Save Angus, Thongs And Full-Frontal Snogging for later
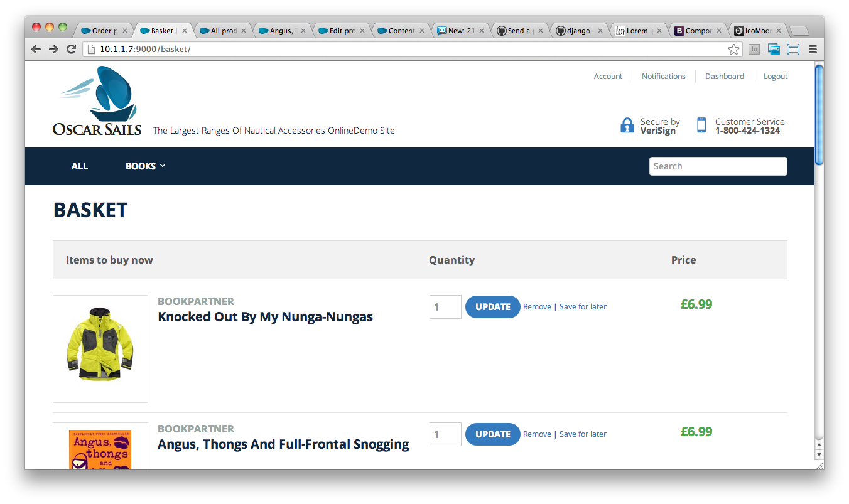The width and height of the screenshot is (849, 504). (x=583, y=434)
